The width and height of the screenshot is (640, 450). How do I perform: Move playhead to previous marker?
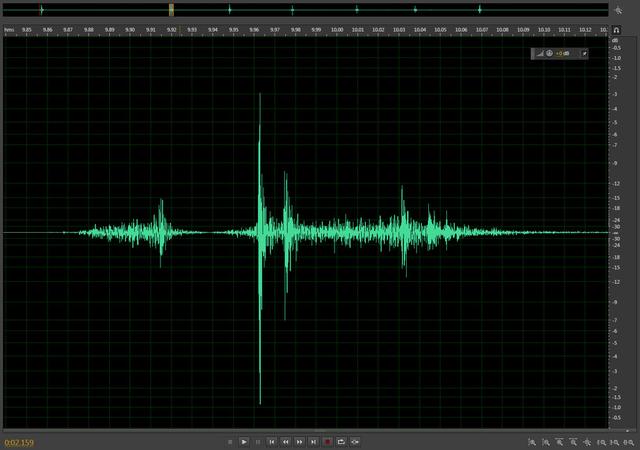tap(272, 442)
